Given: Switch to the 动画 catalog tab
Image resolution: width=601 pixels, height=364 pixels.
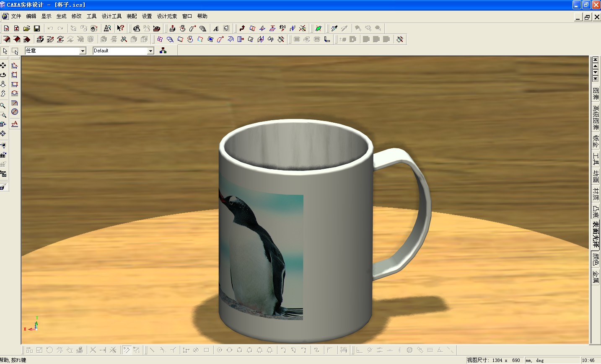Looking at the screenshot, I should 596,176.
